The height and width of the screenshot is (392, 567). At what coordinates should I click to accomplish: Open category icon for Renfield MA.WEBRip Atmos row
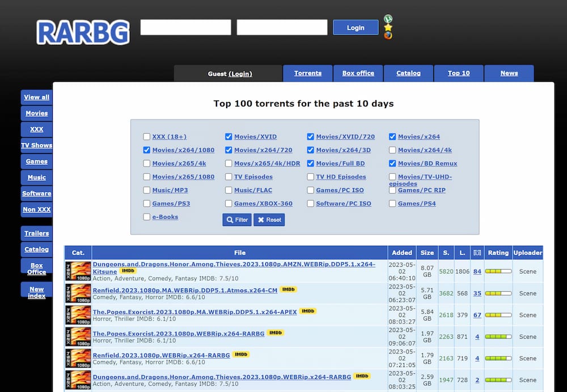78,293
